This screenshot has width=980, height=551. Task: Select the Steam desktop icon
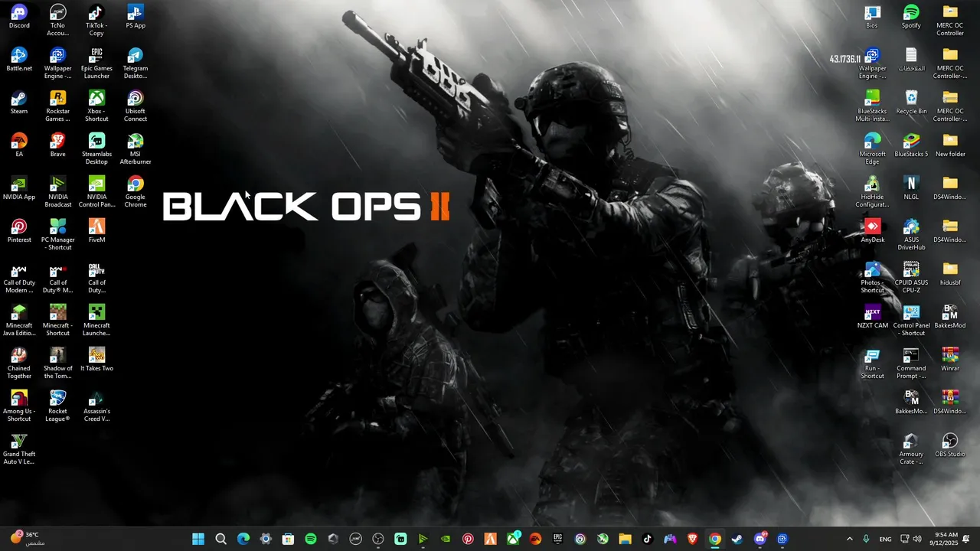19,103
